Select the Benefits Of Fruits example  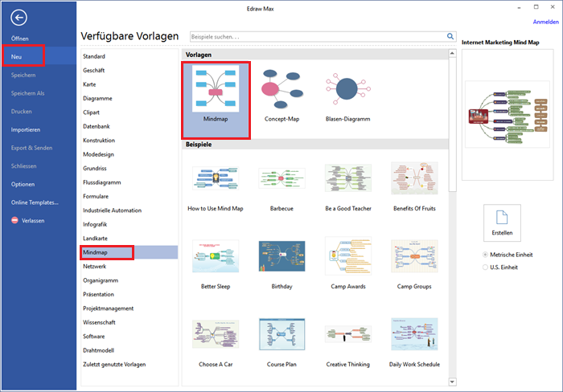(x=414, y=178)
